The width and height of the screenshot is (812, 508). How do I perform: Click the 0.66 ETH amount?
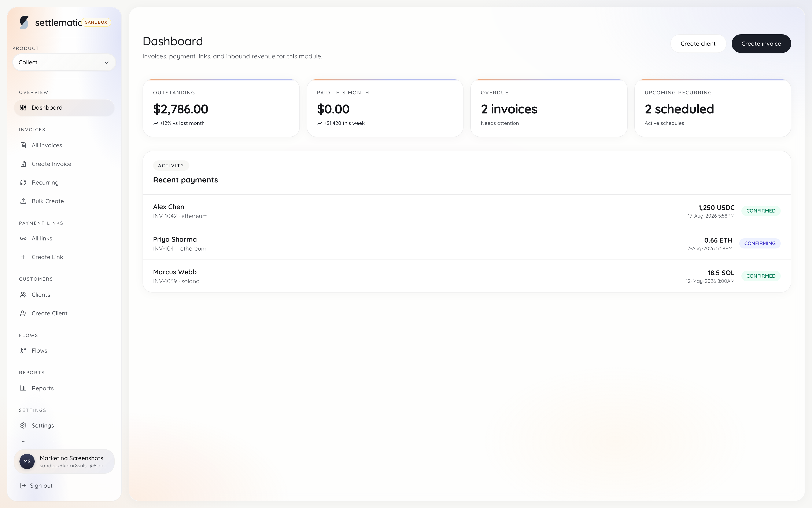pos(718,240)
